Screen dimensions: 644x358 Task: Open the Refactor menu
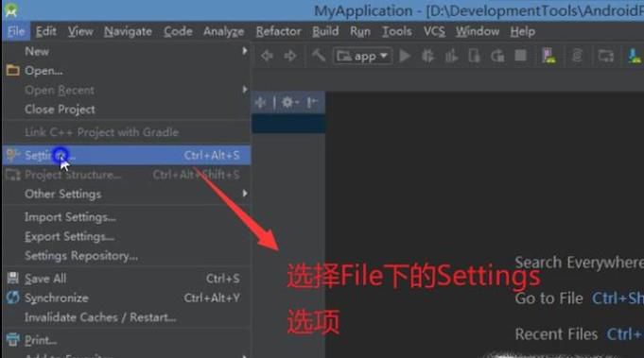point(278,31)
